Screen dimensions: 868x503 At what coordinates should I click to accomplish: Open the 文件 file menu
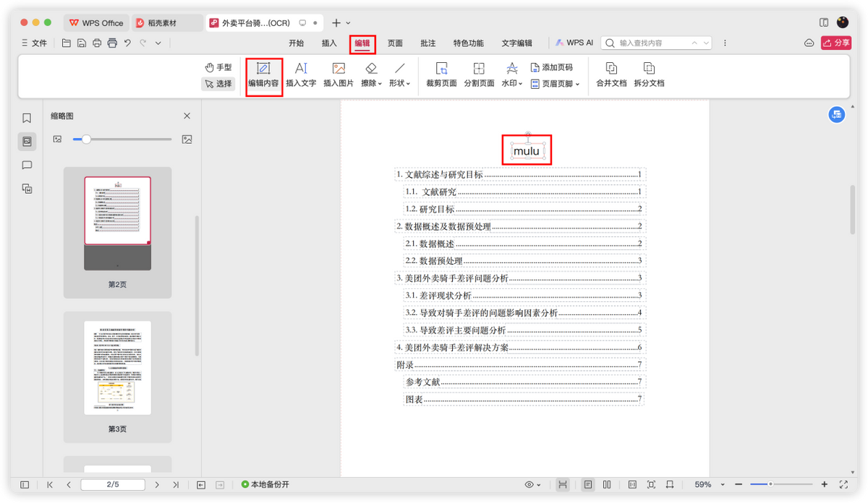[x=35, y=43]
